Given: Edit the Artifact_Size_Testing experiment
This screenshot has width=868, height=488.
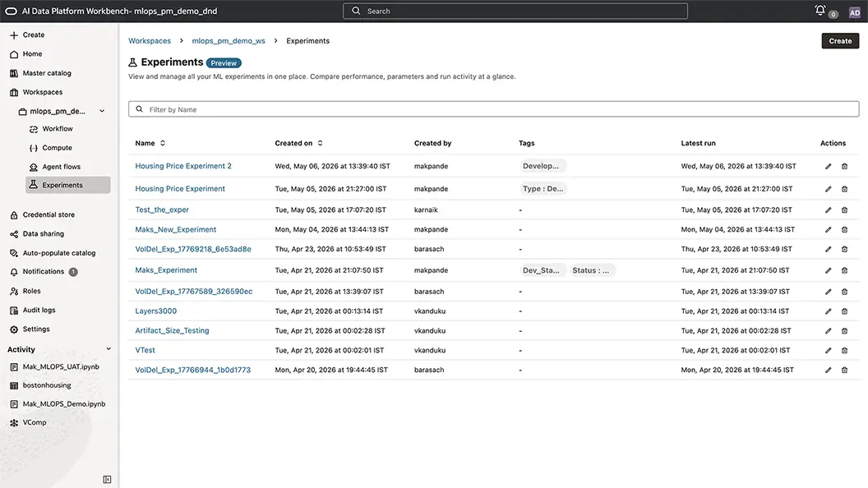Looking at the screenshot, I should 829,330.
